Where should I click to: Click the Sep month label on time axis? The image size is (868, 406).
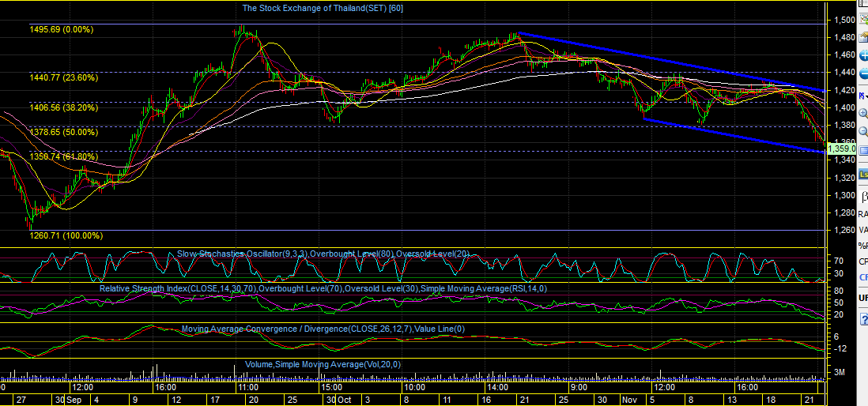[x=74, y=400]
